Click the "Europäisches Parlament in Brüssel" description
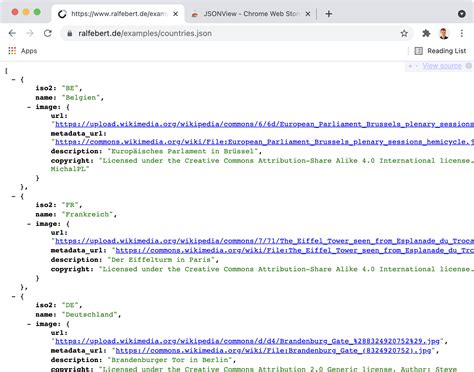The image size is (474, 372). tap(183, 151)
